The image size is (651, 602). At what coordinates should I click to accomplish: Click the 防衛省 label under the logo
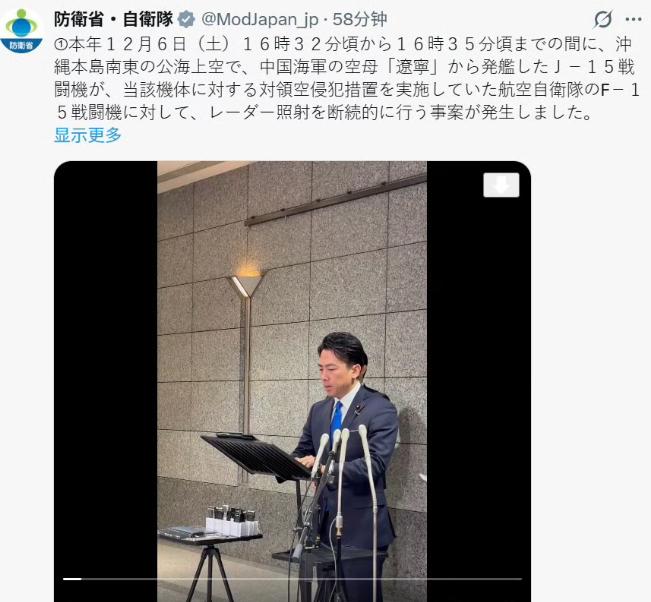coord(22,45)
